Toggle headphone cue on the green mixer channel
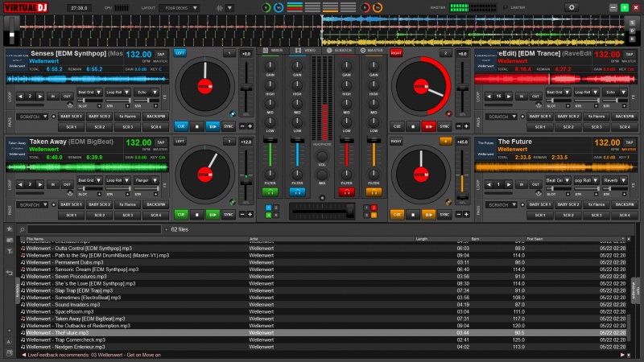Screen dimensions: 644x362 click(270, 191)
